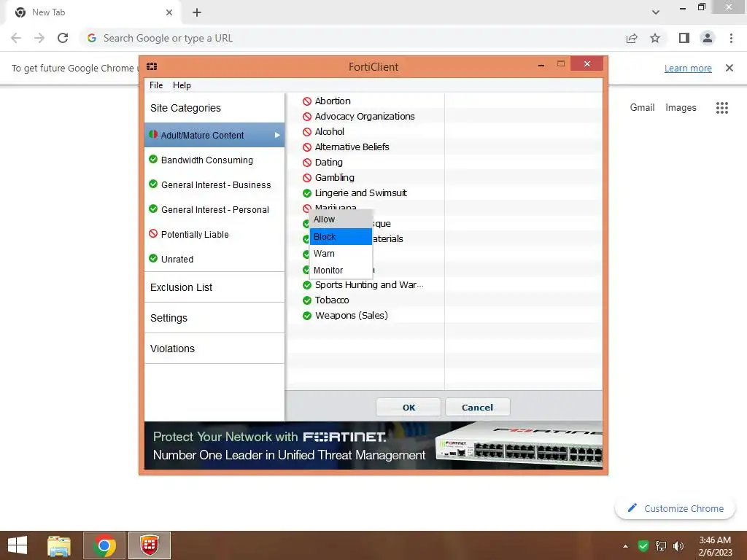Click the blocked icon next to Dating
This screenshot has height=560, width=747.
click(307, 163)
